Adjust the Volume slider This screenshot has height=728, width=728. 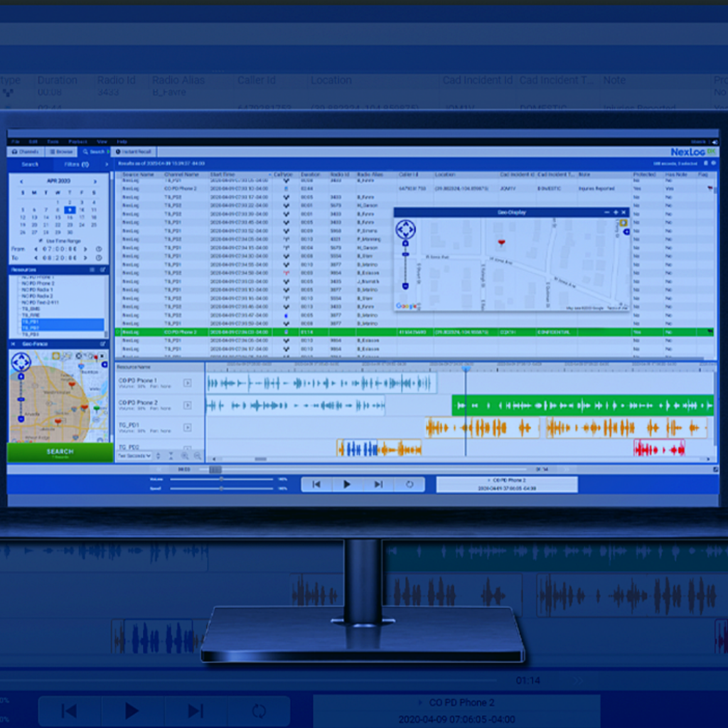click(x=222, y=479)
